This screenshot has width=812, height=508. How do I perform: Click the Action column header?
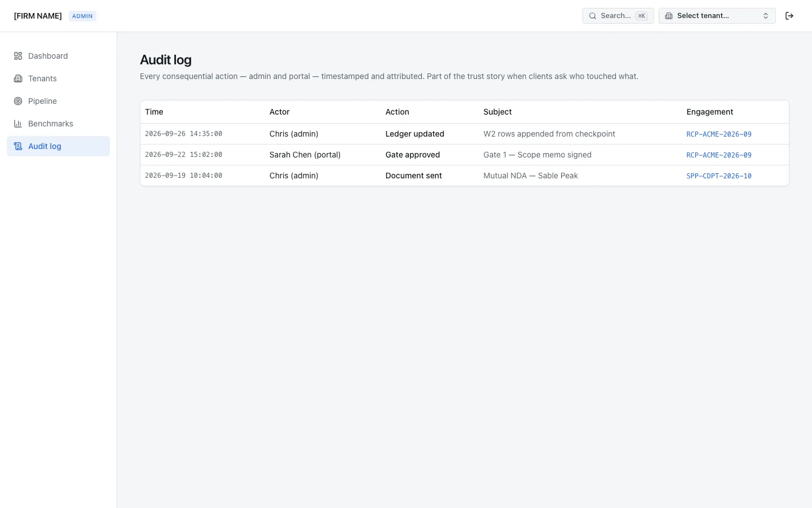click(x=398, y=112)
